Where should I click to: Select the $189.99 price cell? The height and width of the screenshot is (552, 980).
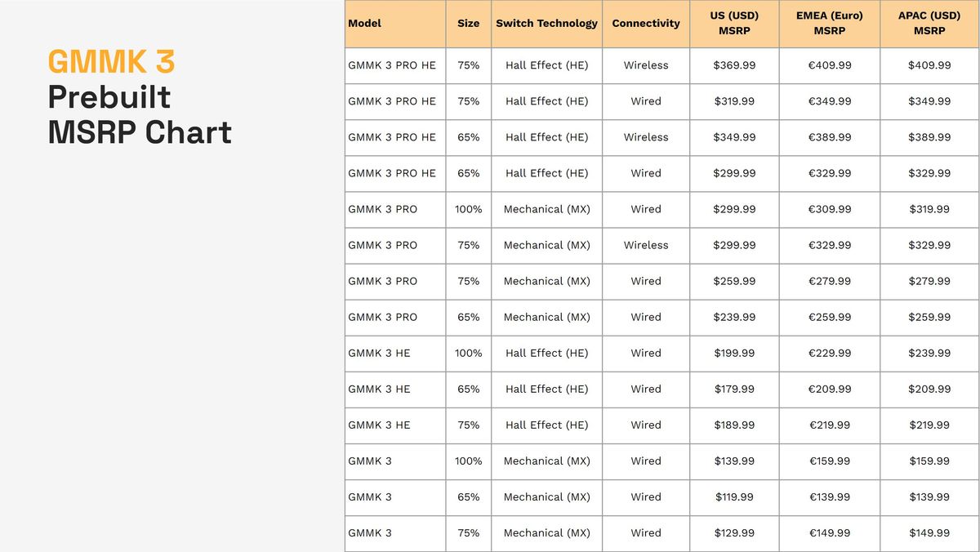[733, 425]
